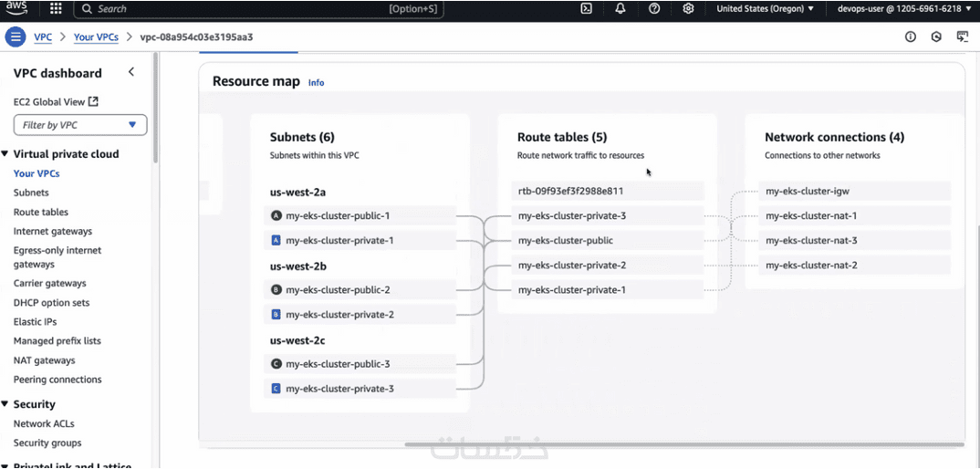Collapse the Security section in sidebar
The height and width of the screenshot is (469, 980).
coord(5,404)
